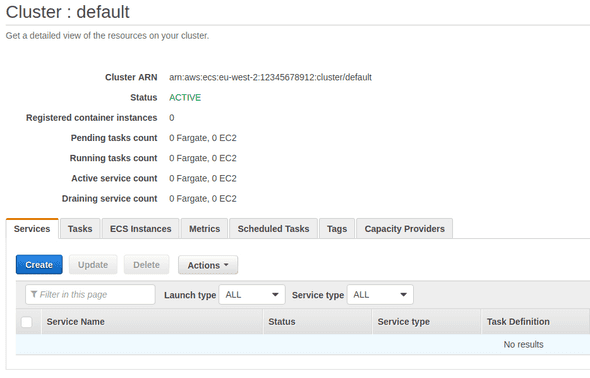
Task: Click the filter funnel icon
Action: click(34, 294)
